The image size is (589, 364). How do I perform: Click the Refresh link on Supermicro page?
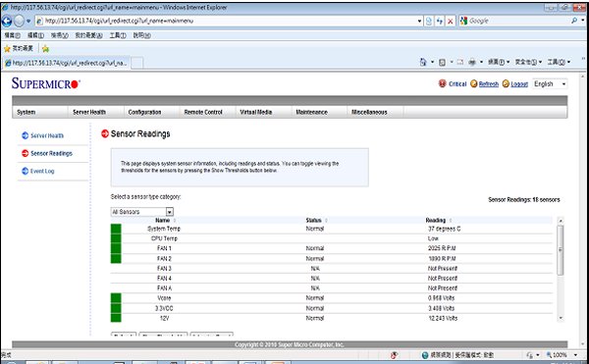(489, 84)
